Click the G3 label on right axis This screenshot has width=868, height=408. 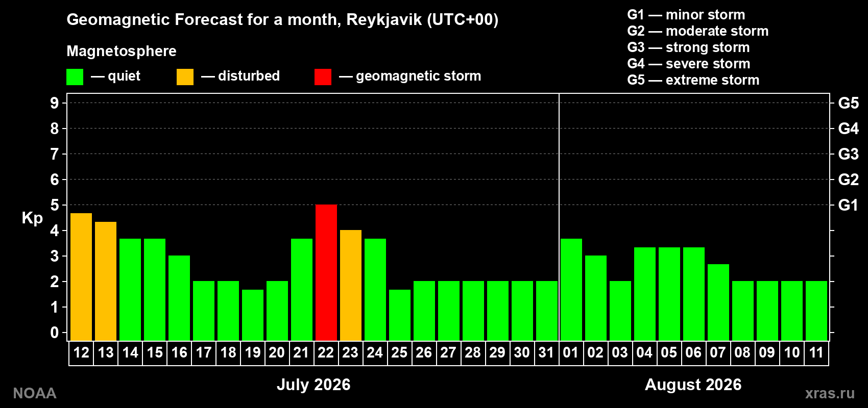(x=848, y=154)
